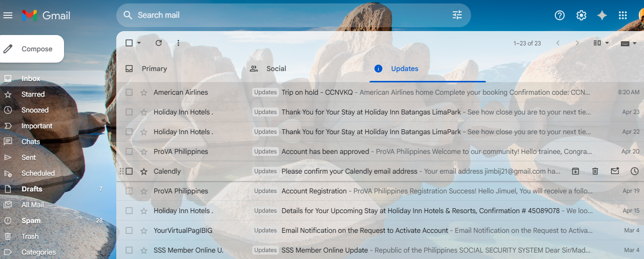Expand Categories in the sidebar

click(x=38, y=252)
